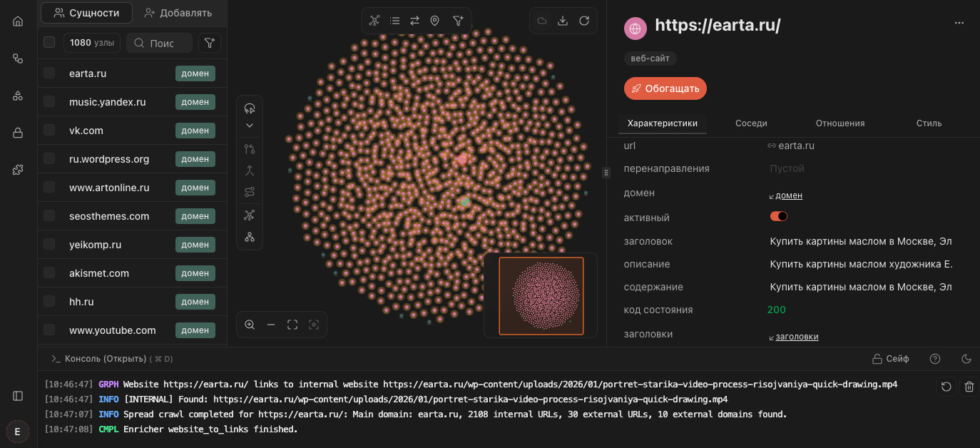The height and width of the screenshot is (448, 980).
Task: Toggle the sidebar panel layout icon
Action: [x=18, y=396]
